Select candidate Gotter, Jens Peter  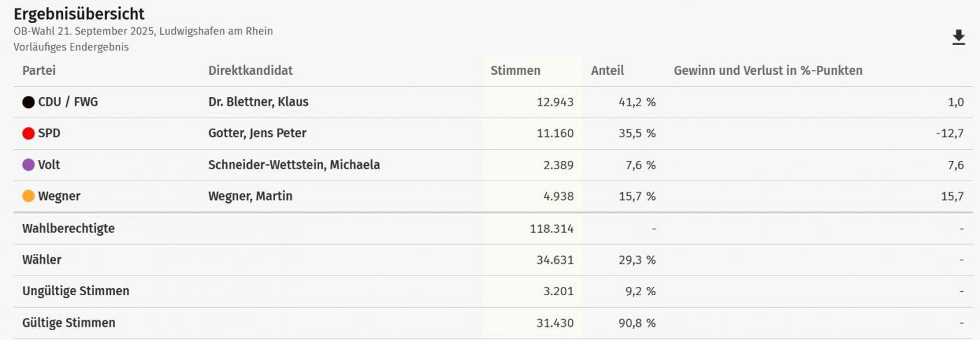point(257,134)
